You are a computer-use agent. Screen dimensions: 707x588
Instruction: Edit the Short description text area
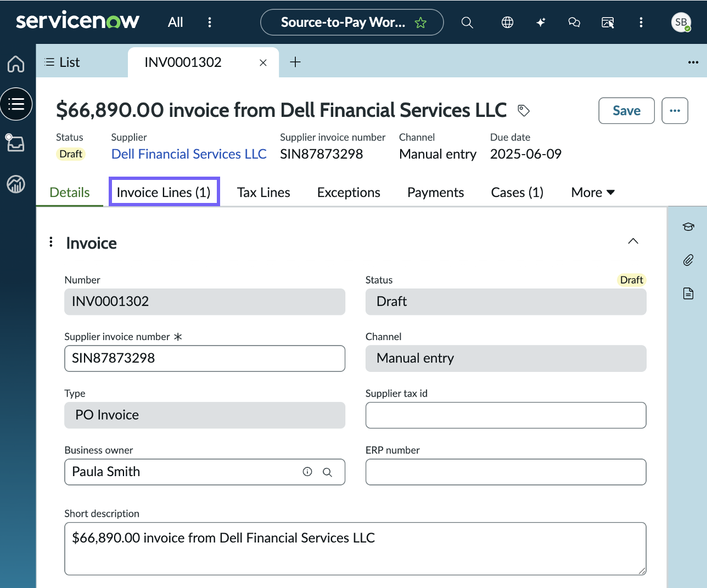tap(355, 549)
